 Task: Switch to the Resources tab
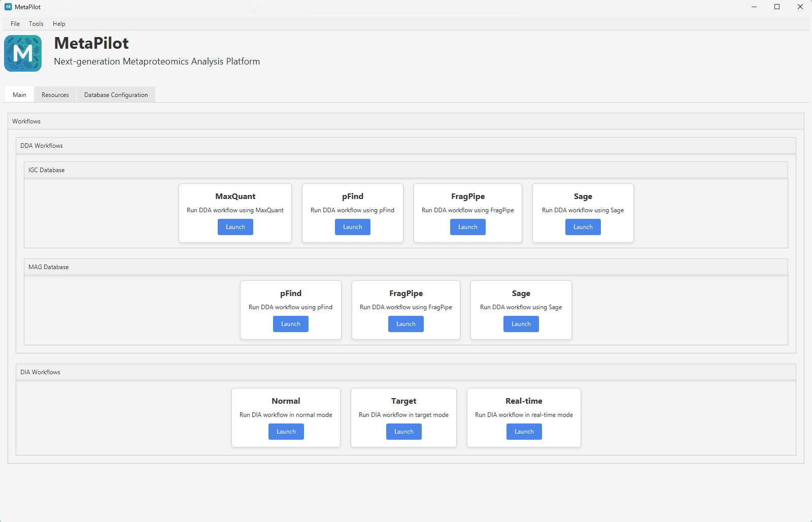(x=55, y=94)
